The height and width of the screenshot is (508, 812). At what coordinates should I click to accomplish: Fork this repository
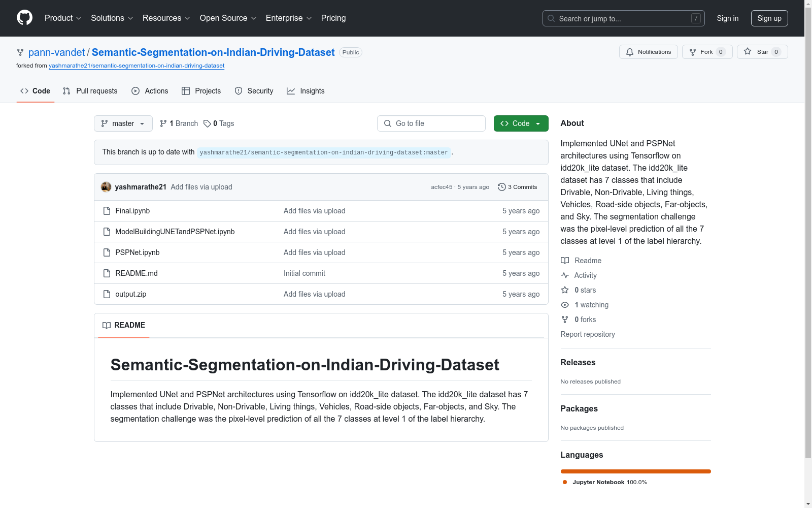pos(707,52)
